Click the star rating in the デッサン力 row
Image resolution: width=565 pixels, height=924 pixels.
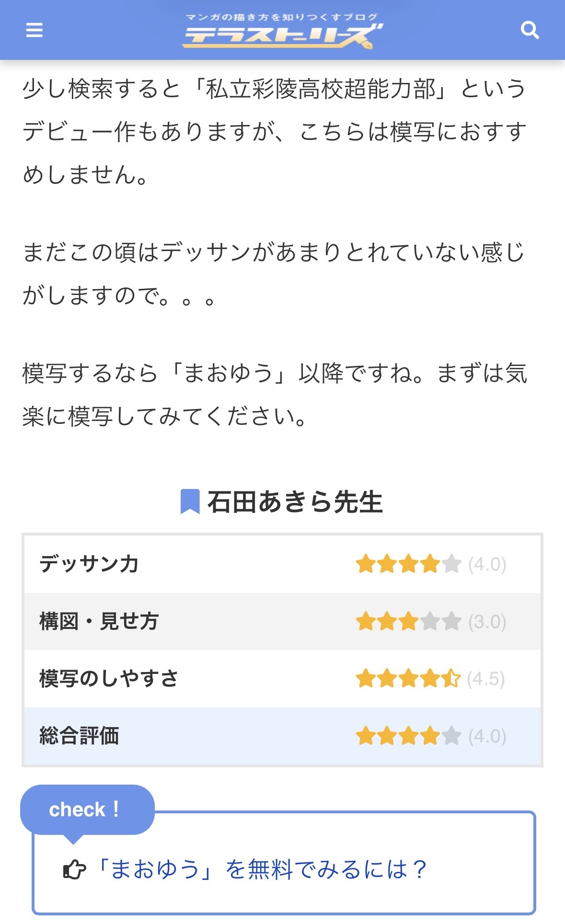[x=408, y=564]
